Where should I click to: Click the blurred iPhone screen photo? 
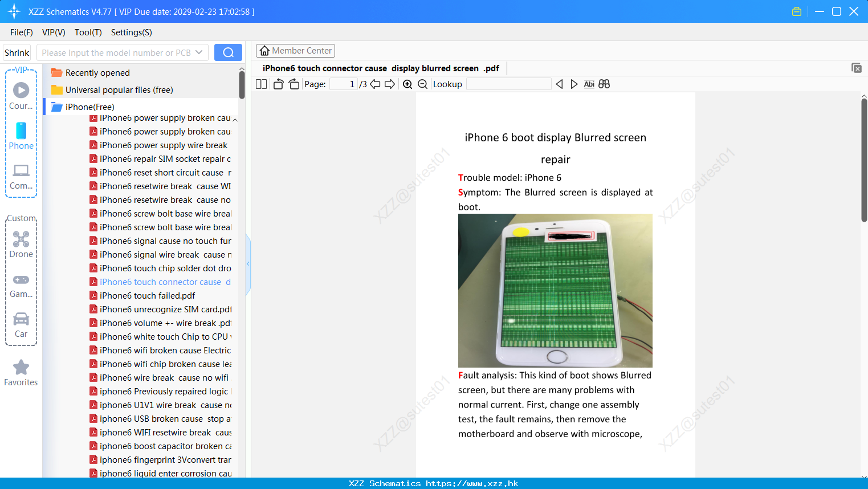(x=555, y=291)
